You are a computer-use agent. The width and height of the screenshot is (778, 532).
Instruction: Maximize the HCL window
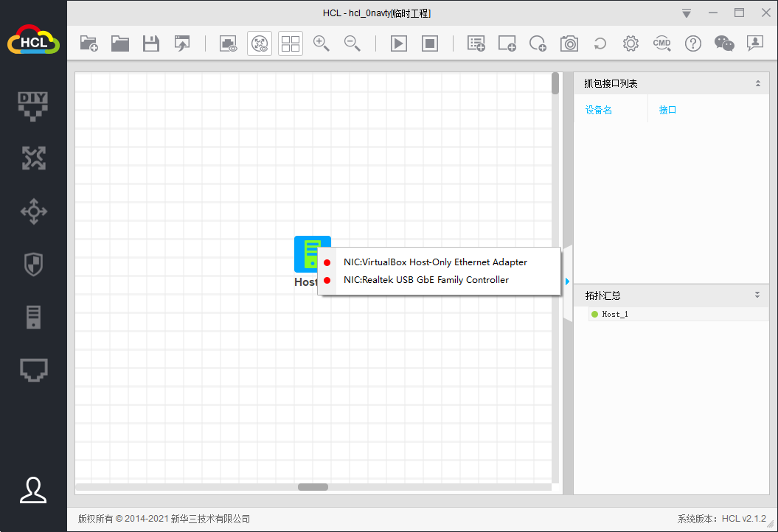[740, 13]
